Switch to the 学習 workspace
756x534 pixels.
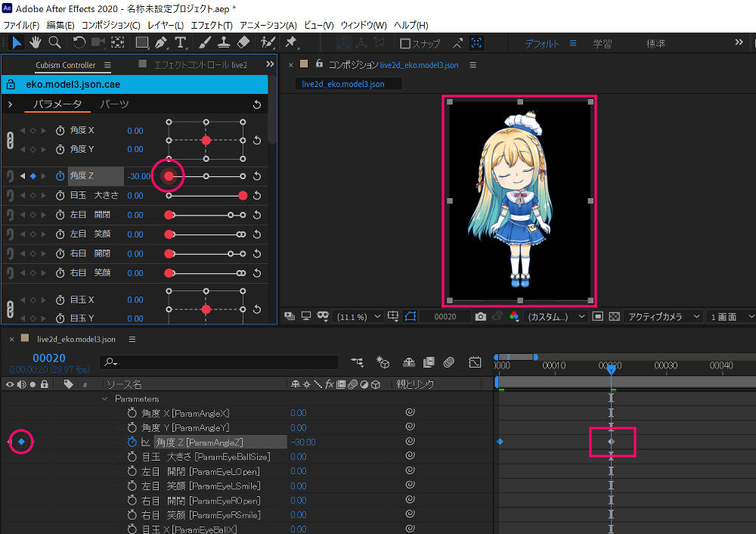click(603, 43)
